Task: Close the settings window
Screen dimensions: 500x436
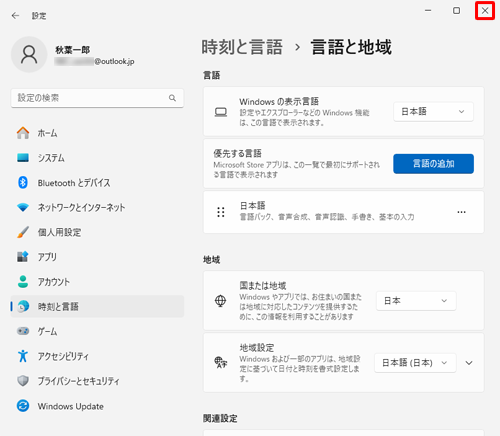Action: point(485,11)
